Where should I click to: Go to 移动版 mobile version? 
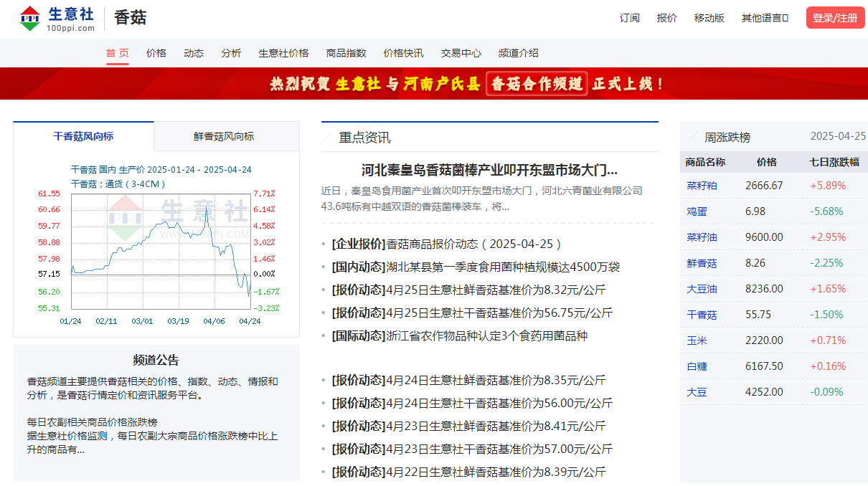point(709,18)
